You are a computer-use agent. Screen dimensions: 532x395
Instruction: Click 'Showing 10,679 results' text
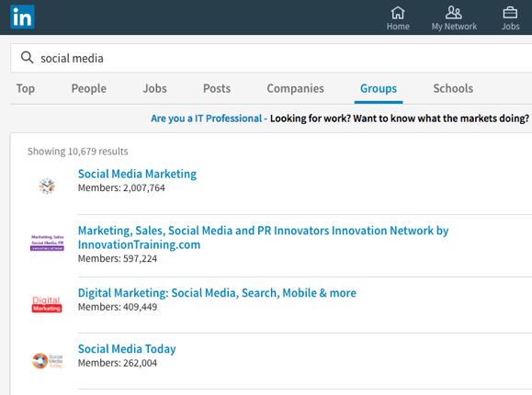[x=78, y=152]
